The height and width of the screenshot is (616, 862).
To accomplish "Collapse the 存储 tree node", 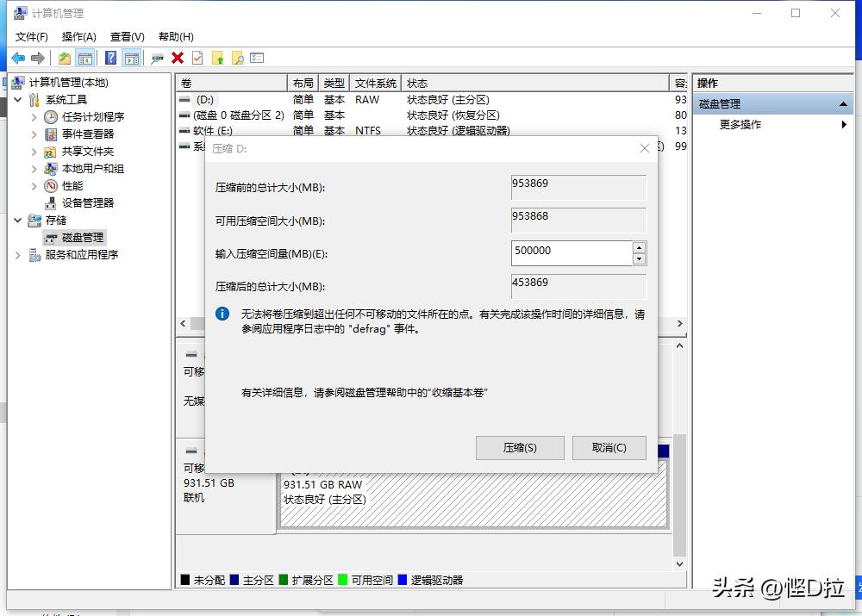I will (19, 220).
